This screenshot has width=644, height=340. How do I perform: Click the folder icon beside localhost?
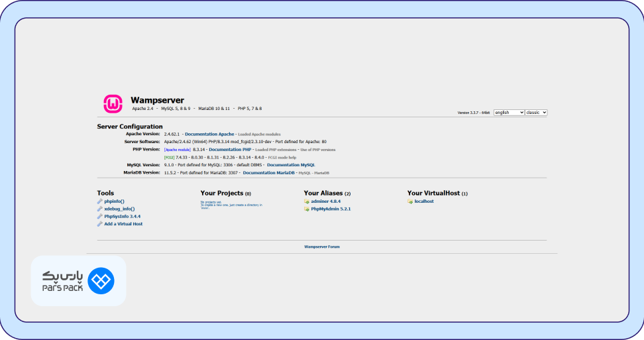(x=410, y=201)
